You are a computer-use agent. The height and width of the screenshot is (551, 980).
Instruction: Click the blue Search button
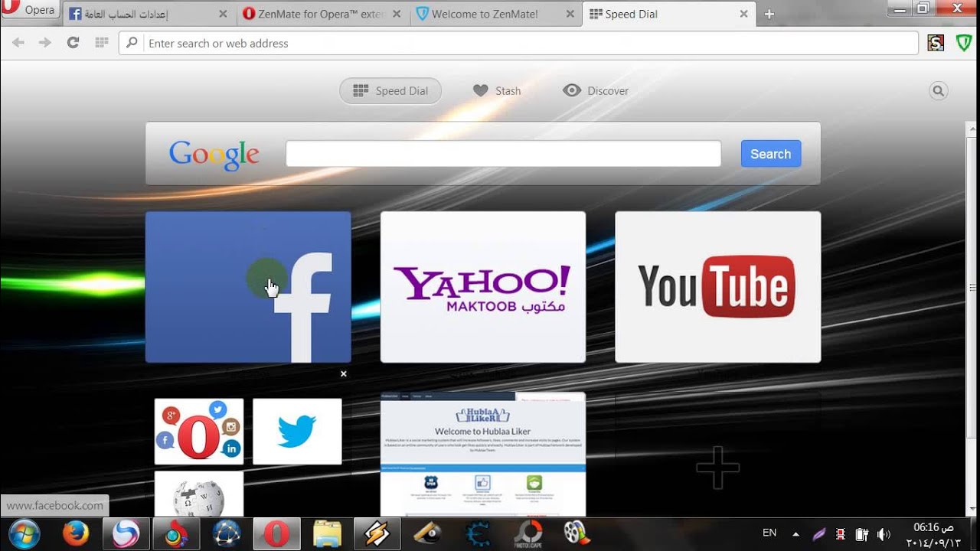[771, 154]
